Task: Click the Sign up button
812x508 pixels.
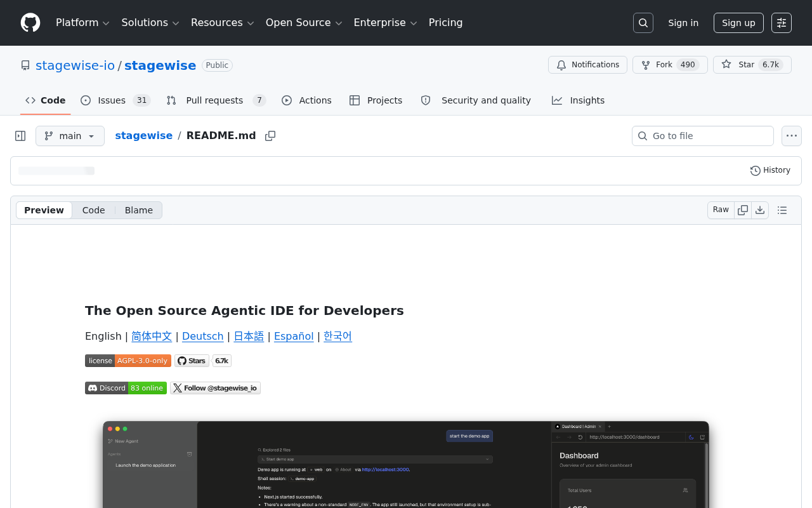Action: [x=738, y=23]
